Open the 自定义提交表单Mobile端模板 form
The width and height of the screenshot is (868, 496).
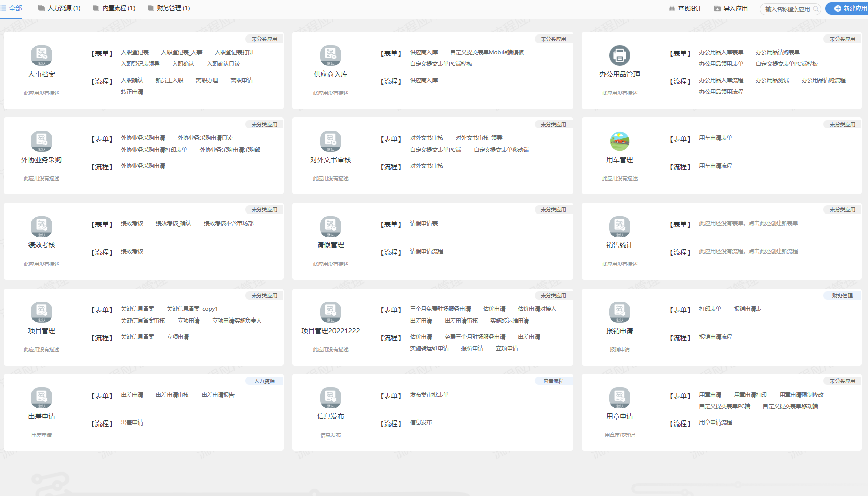coord(487,52)
